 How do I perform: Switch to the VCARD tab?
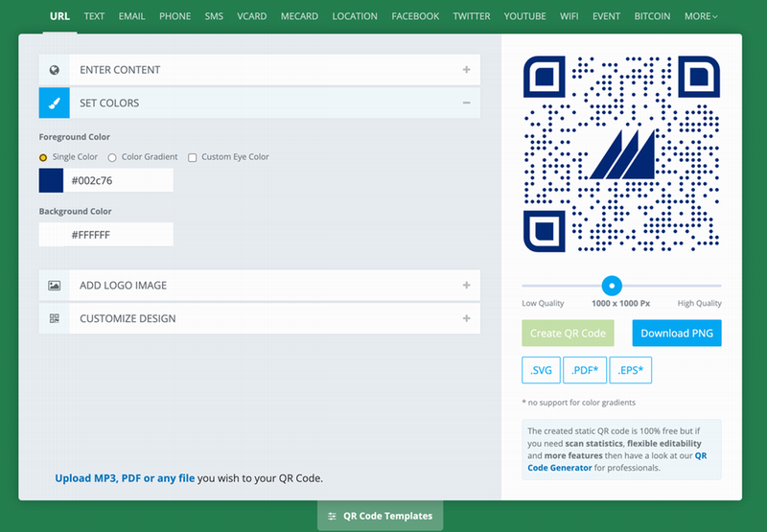(252, 16)
